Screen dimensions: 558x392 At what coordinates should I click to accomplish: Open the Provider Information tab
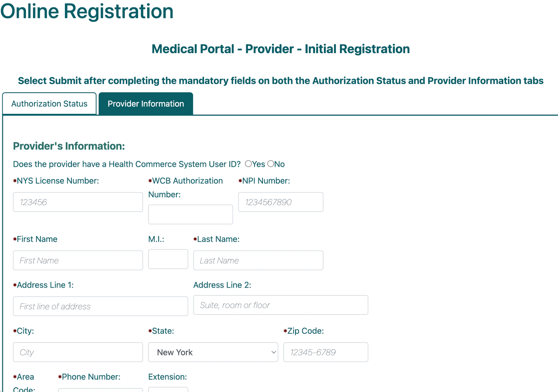point(146,104)
